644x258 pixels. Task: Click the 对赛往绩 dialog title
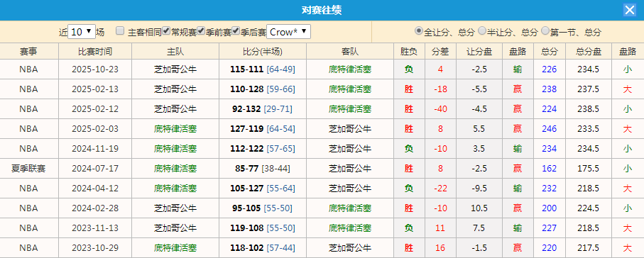pyautogui.click(x=322, y=10)
